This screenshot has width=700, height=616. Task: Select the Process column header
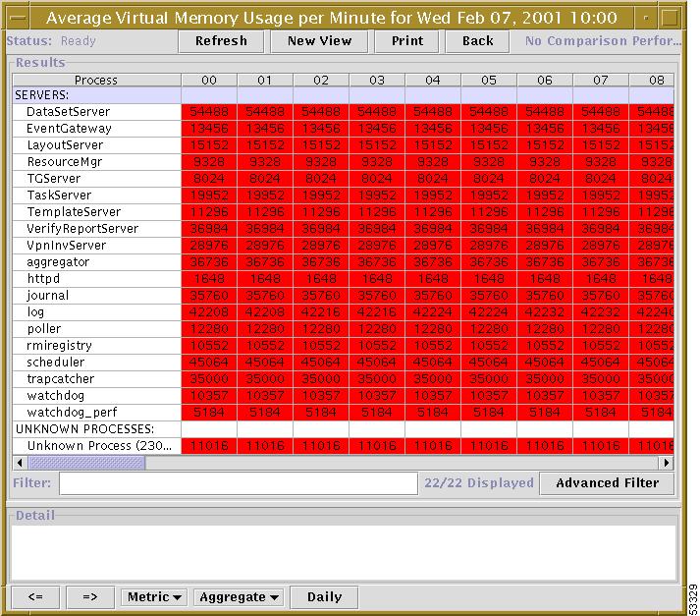(x=96, y=80)
